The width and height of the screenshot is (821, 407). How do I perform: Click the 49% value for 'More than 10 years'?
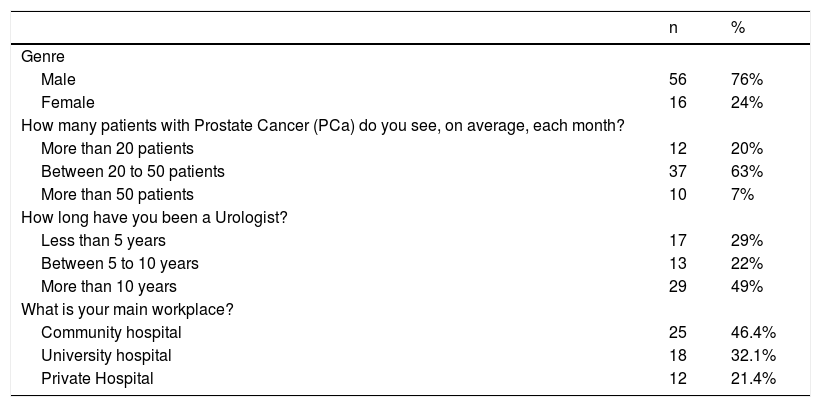click(746, 286)
